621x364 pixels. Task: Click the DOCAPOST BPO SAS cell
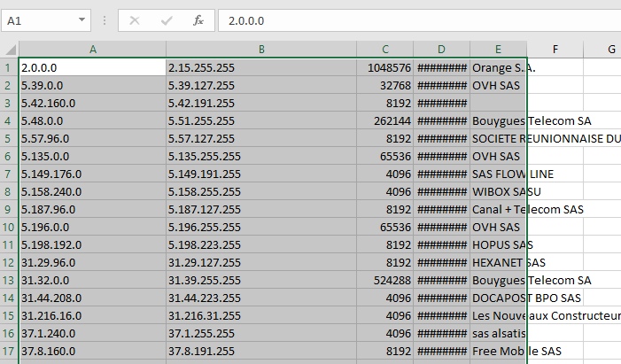(498, 298)
